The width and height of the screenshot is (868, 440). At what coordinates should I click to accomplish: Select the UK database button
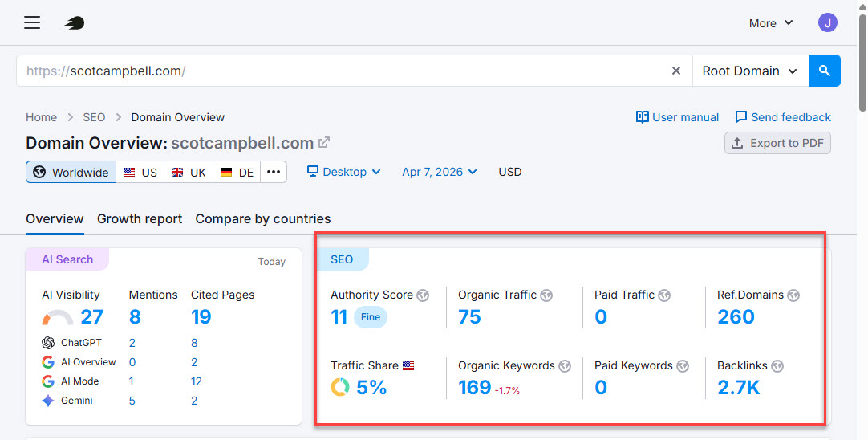tap(189, 172)
